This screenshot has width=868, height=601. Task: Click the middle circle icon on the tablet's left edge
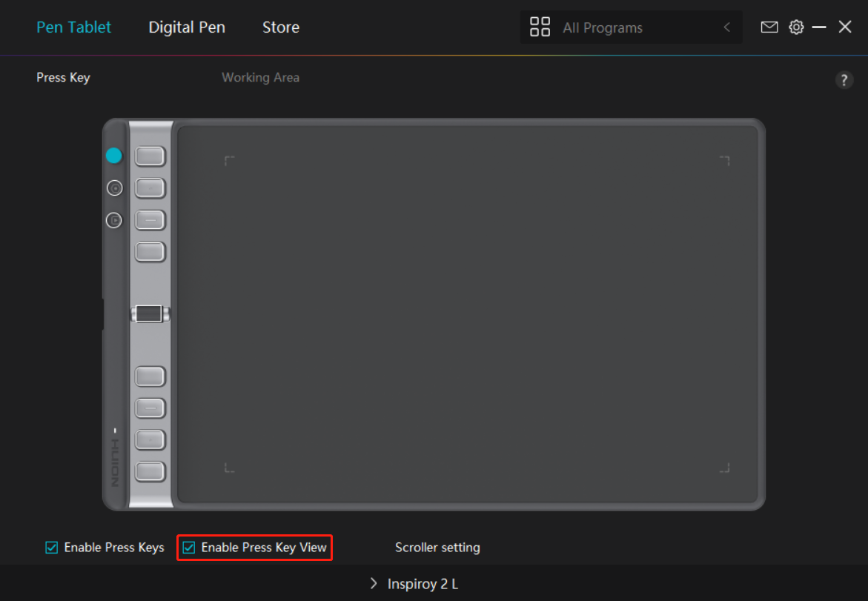pos(113,188)
